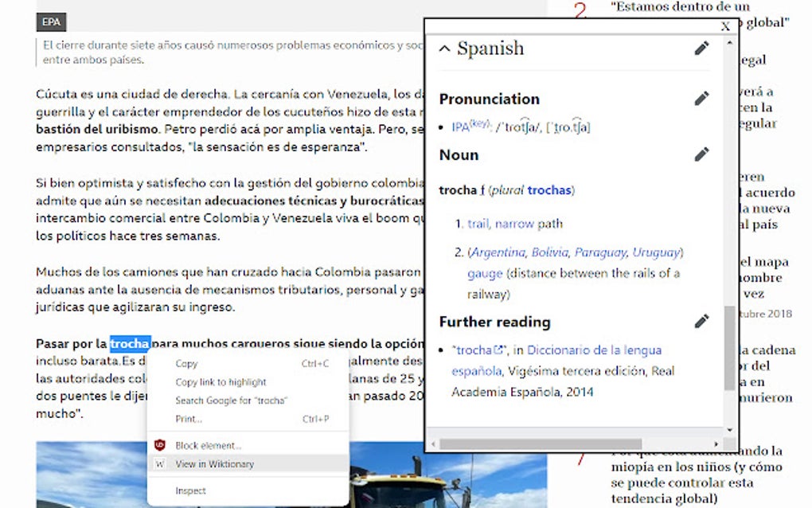Click the uBlock Origin icon beside Block element
The height and width of the screenshot is (508, 812).
click(162, 446)
